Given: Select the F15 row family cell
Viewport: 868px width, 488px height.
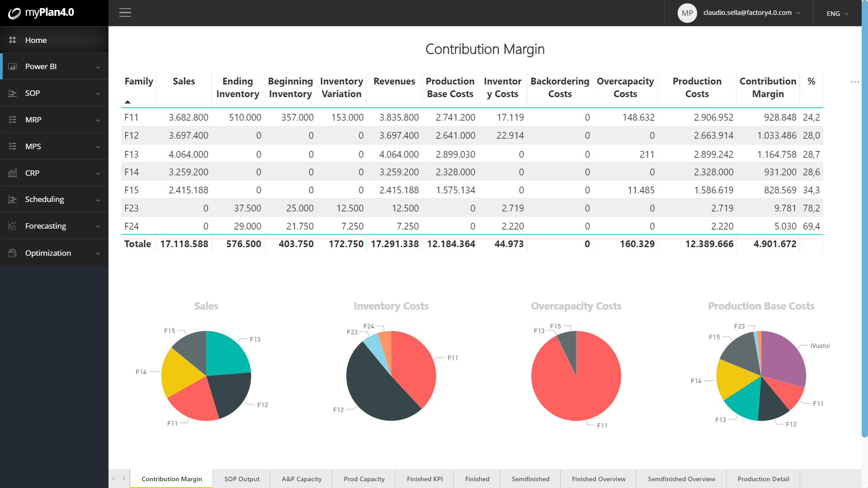Looking at the screenshot, I should pyautogui.click(x=132, y=190).
